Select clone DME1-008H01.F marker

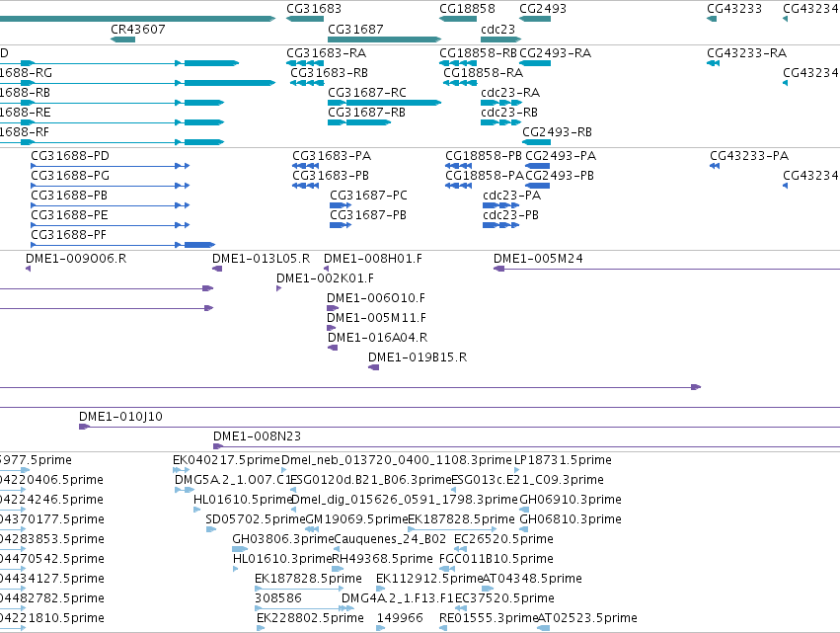click(326, 269)
